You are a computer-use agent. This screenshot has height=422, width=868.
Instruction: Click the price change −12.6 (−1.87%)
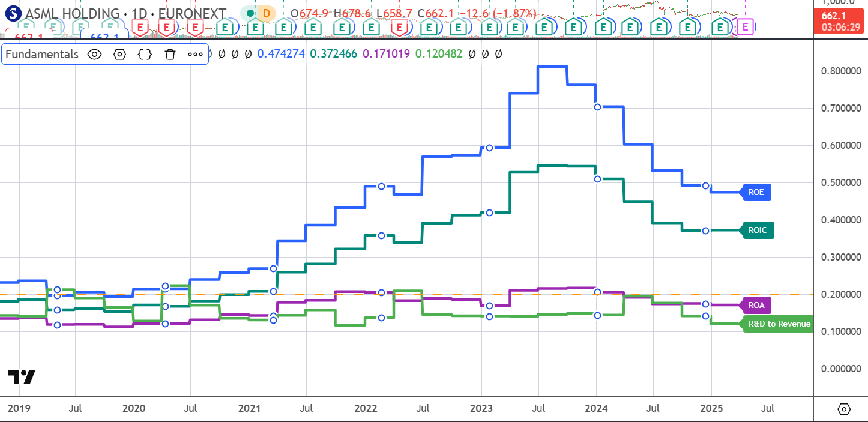click(x=498, y=13)
